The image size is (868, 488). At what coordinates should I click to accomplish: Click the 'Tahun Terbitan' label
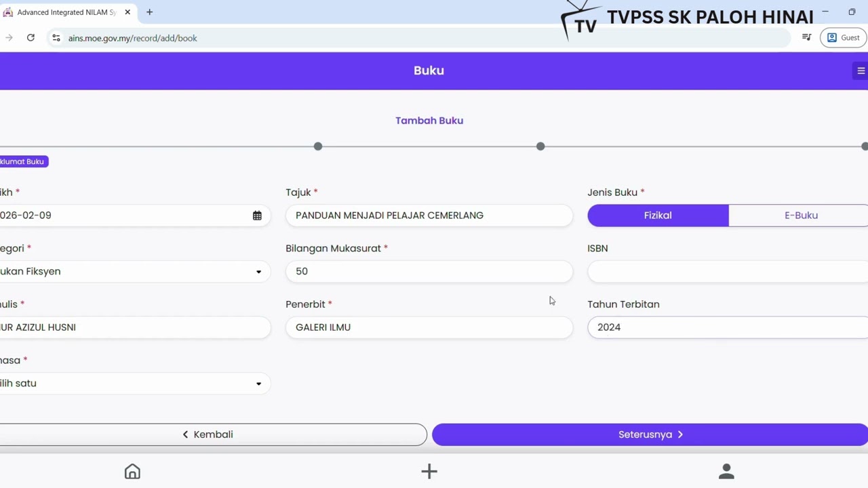[623, 304]
